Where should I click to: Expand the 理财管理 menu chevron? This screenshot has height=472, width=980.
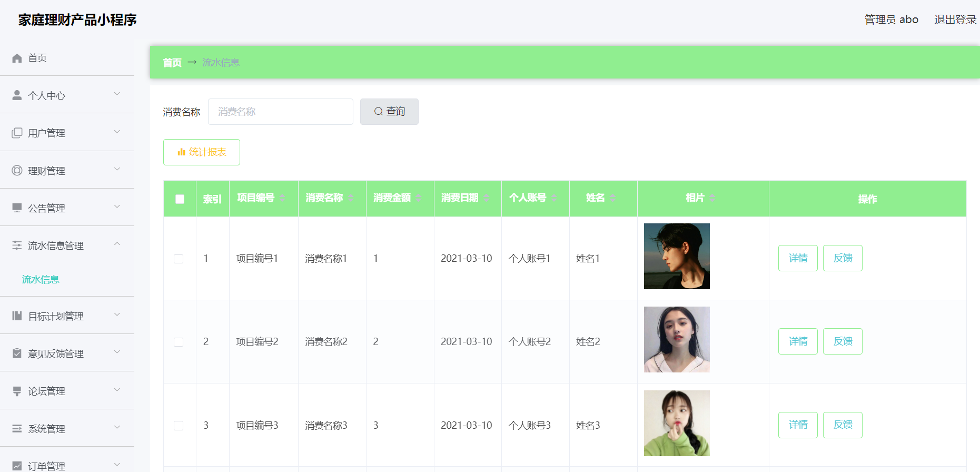tap(117, 169)
